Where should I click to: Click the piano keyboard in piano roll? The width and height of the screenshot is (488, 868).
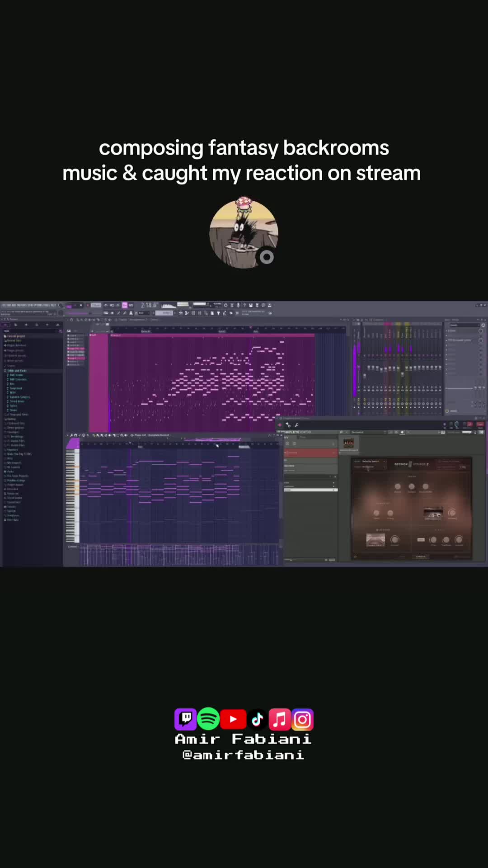tap(72, 495)
